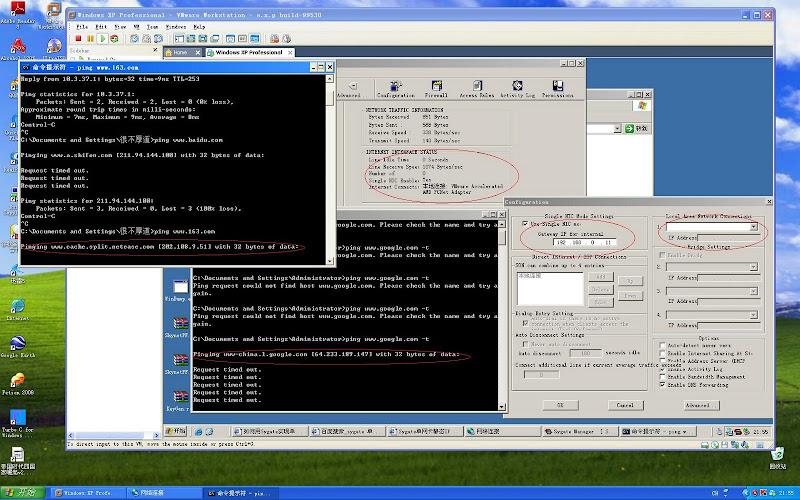
Task: Switch to the Windows XP Professional tab
Action: [248, 53]
